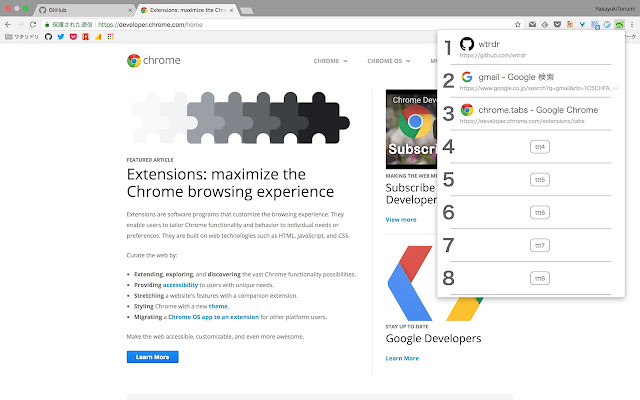This screenshot has height=400, width=640.
Task: Click the address bar URL field
Action: [x=282, y=24]
